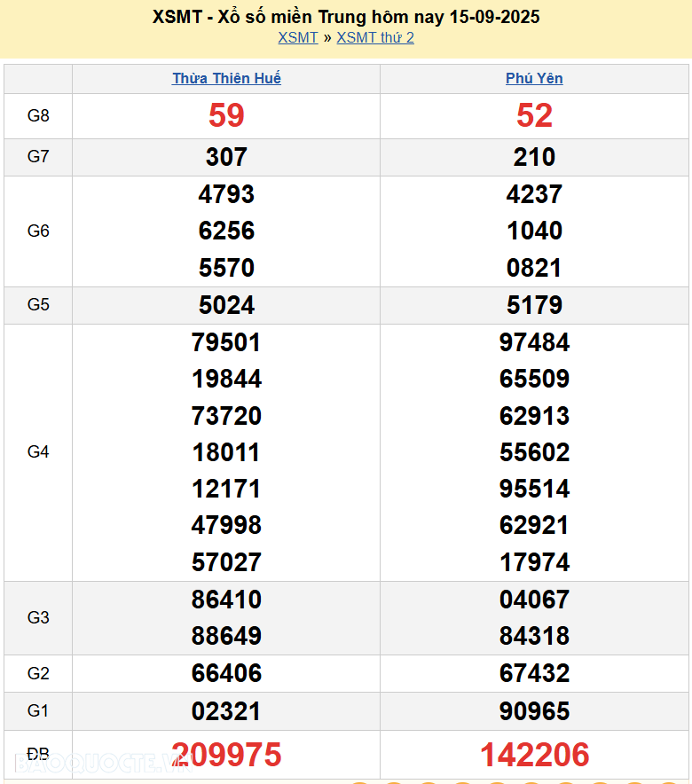Viewport: 692px width, 784px height.
Task: Click Thừa Thiên Huế G8 result 59
Action: (x=226, y=115)
